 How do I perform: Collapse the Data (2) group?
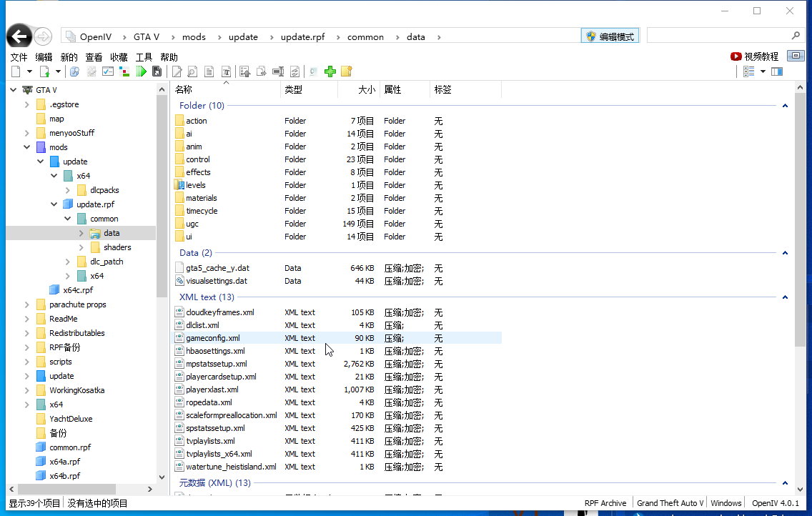tap(785, 253)
